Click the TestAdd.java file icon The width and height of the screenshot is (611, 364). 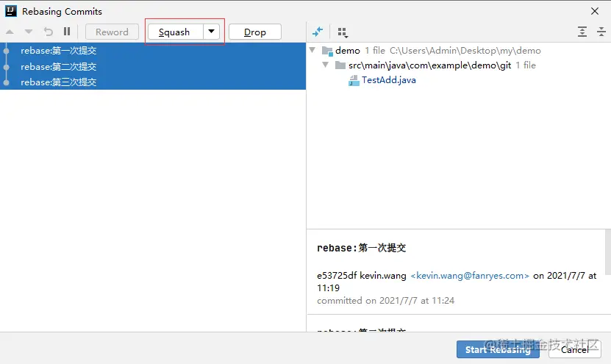(354, 81)
